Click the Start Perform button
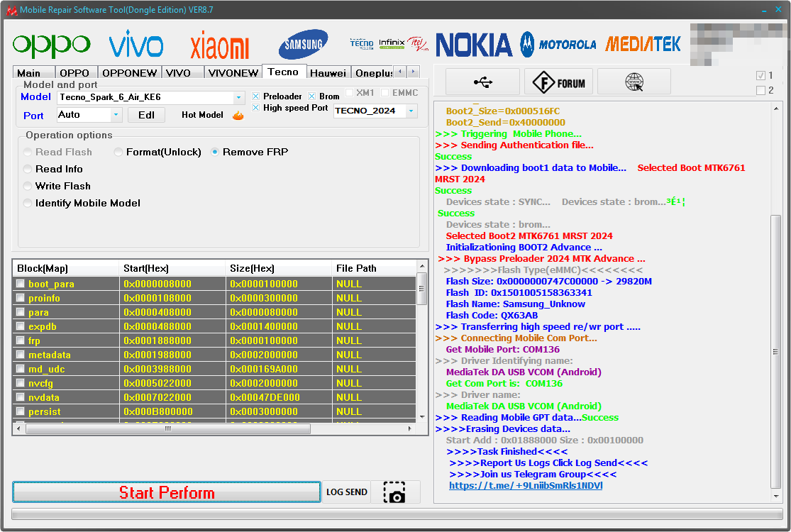791x532 pixels. [x=167, y=492]
